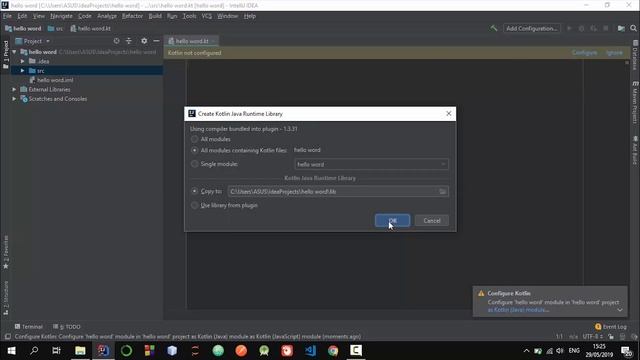640x360 pixels.
Task: Click Task View icon in taskbar
Action: [x=56, y=351]
